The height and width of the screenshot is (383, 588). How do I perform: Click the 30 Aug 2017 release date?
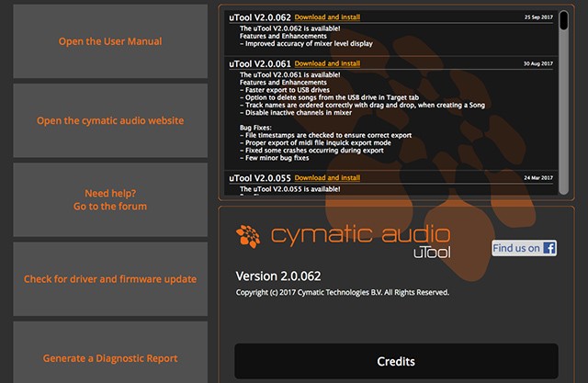point(538,63)
